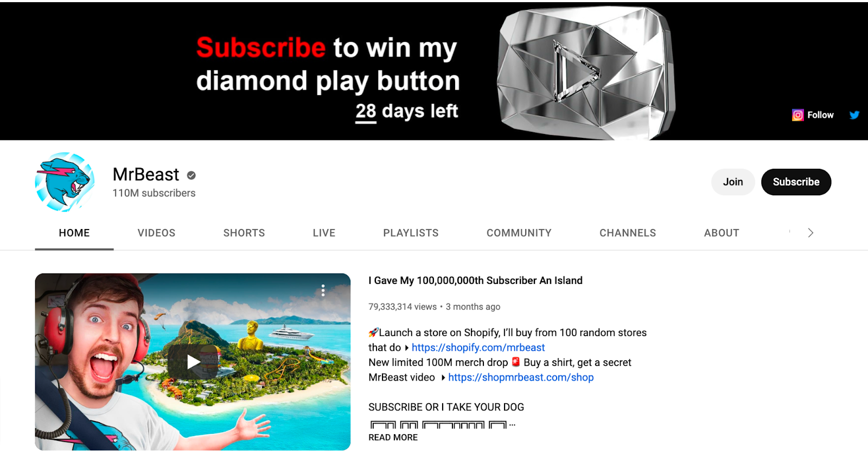Click the Join membership button
Screen dimensions: 868x457
(x=733, y=182)
